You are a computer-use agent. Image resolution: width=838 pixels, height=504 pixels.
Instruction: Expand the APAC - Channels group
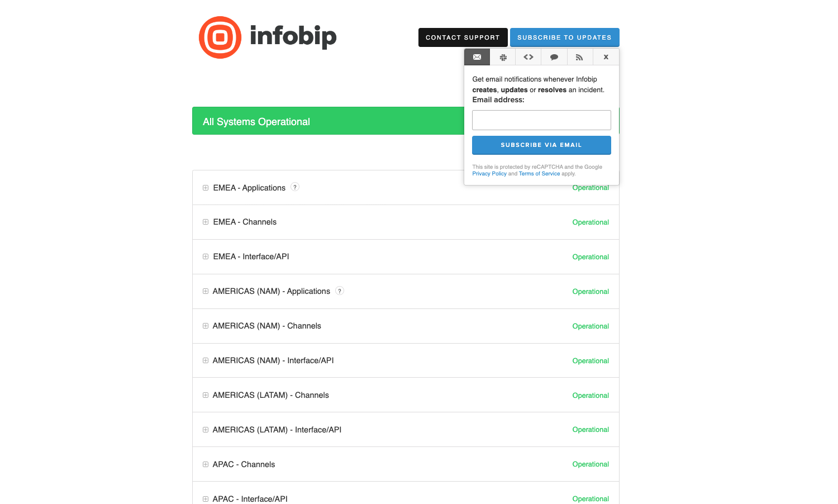206,464
